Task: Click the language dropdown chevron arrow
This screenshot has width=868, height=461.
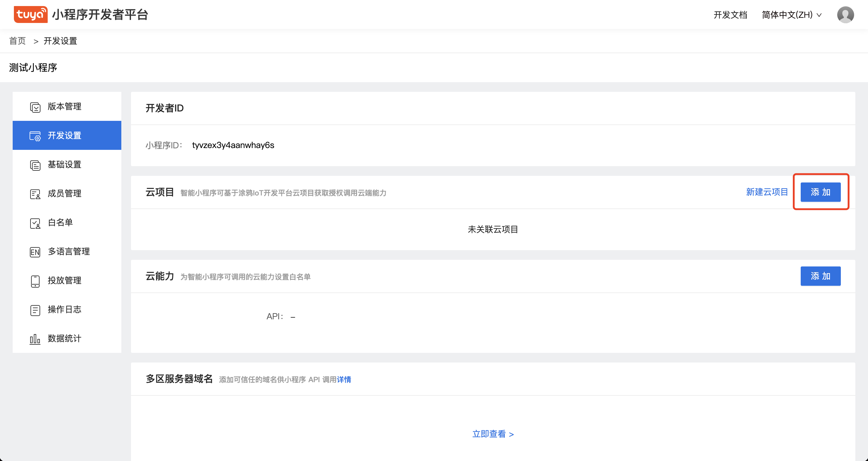Action: click(x=819, y=15)
